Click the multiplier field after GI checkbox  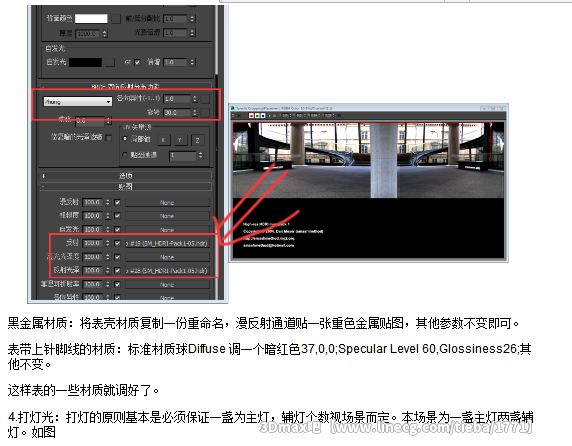(176, 62)
